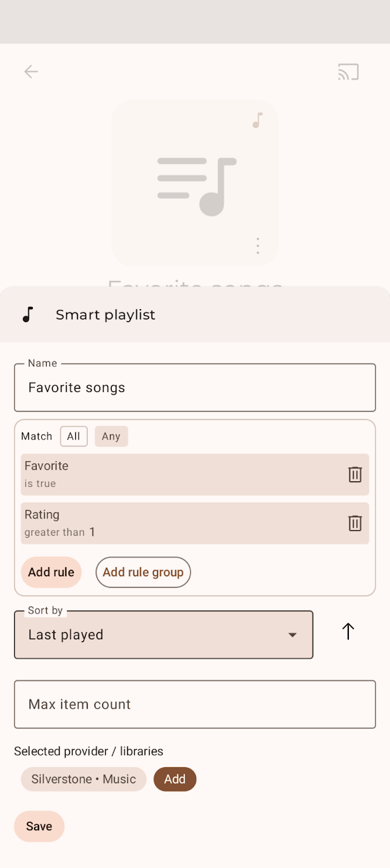Click the Add rule button

coord(51,572)
